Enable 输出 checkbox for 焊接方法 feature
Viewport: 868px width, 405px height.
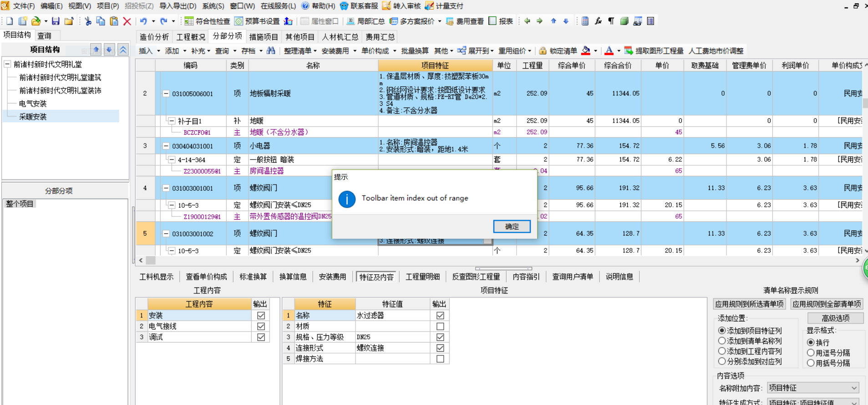(x=440, y=359)
